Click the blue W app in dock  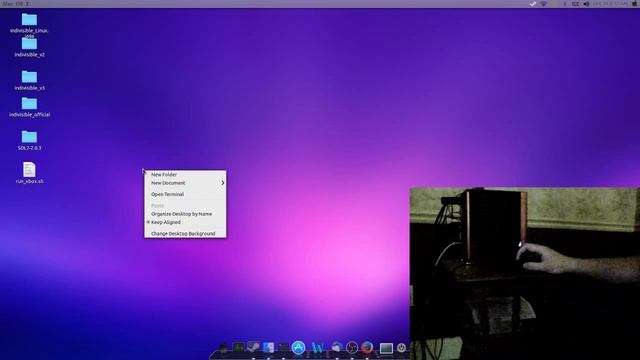(x=317, y=348)
